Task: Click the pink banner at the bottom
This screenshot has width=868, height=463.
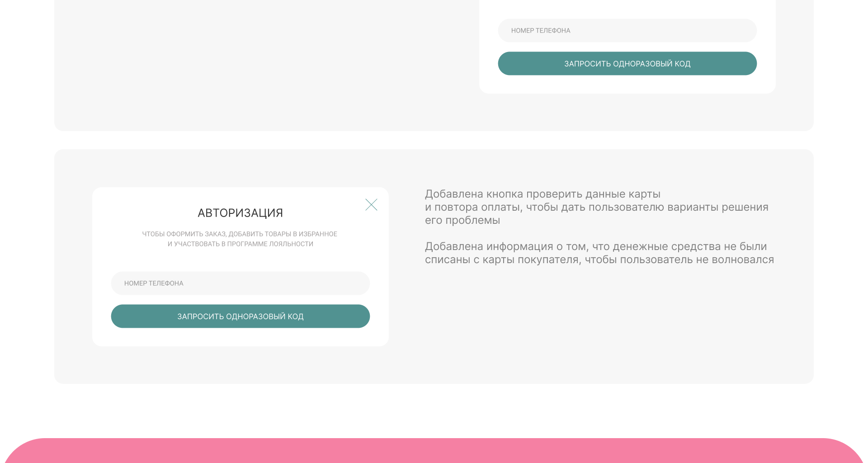Action: tap(434, 452)
